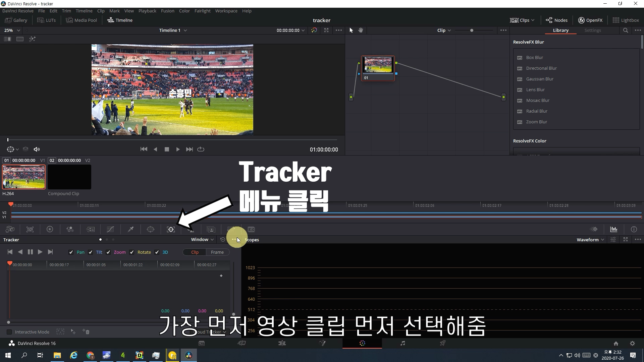Click the Frame mode button

point(217,252)
